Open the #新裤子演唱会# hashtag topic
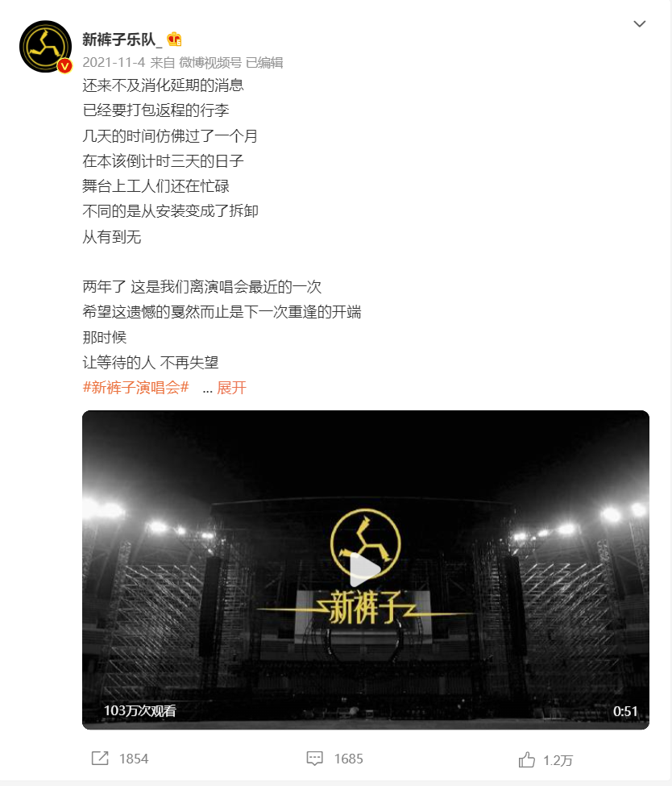Viewport: 672px width, 786px height. pyautogui.click(x=136, y=388)
